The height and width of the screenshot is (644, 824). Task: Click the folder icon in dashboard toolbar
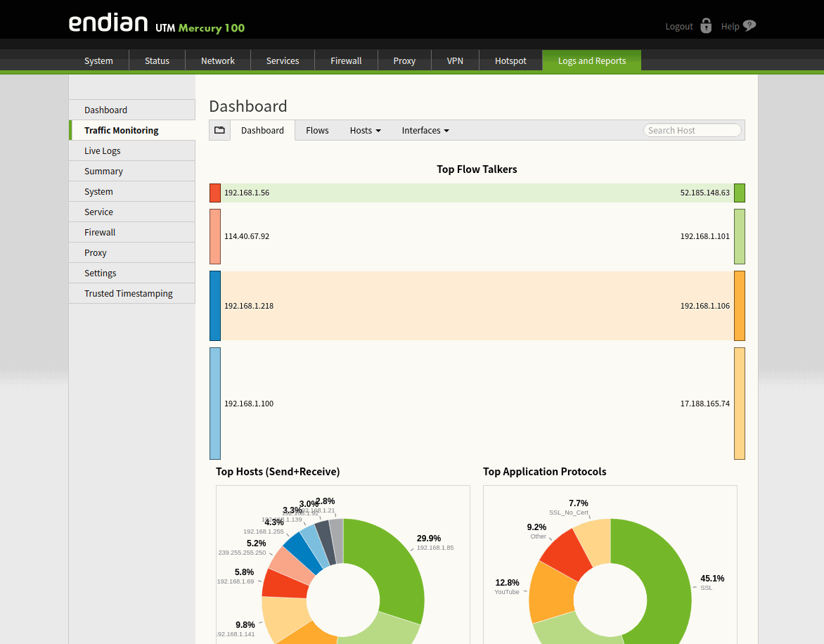tap(219, 130)
